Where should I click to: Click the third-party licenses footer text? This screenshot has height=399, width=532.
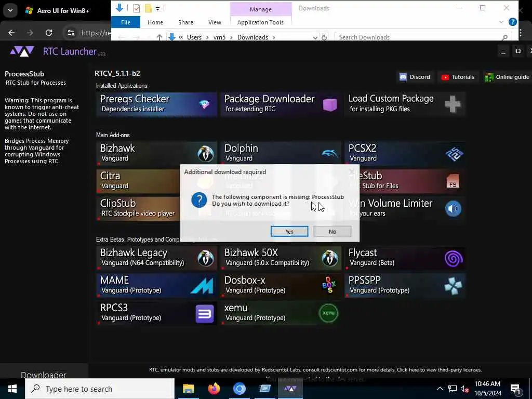[x=439, y=370]
